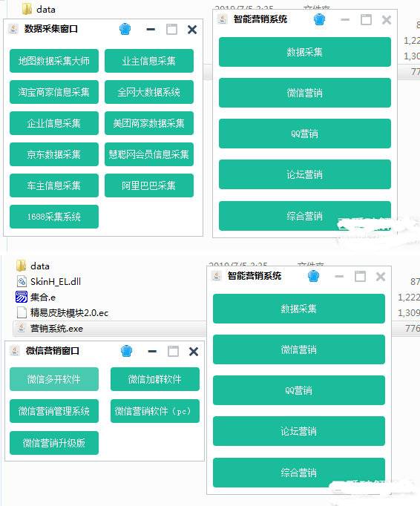Launch 业主信息采集 tool
This screenshot has width=420, height=506.
pyautogui.click(x=149, y=61)
